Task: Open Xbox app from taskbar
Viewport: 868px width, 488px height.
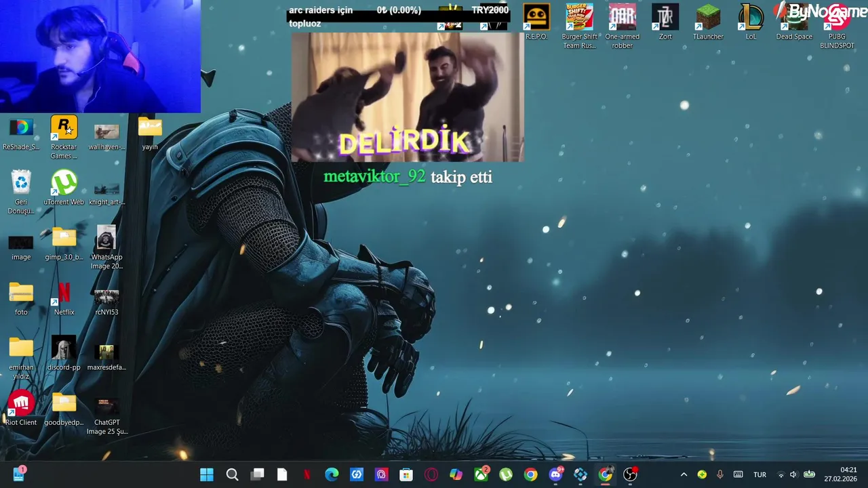Action: click(x=481, y=474)
